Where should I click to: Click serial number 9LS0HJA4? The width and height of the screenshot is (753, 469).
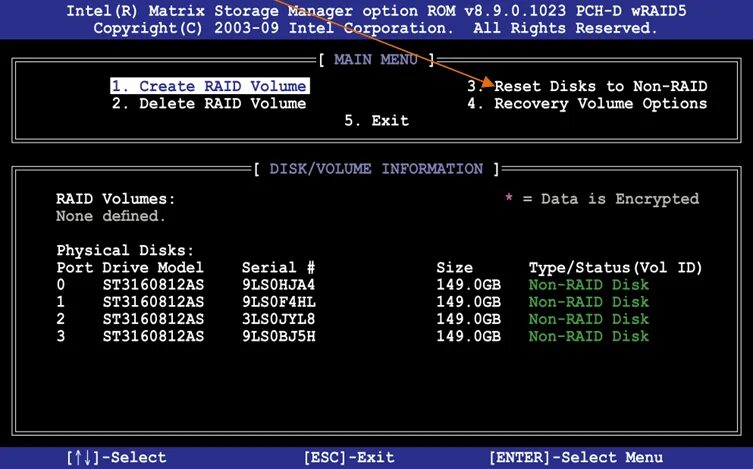point(279,285)
